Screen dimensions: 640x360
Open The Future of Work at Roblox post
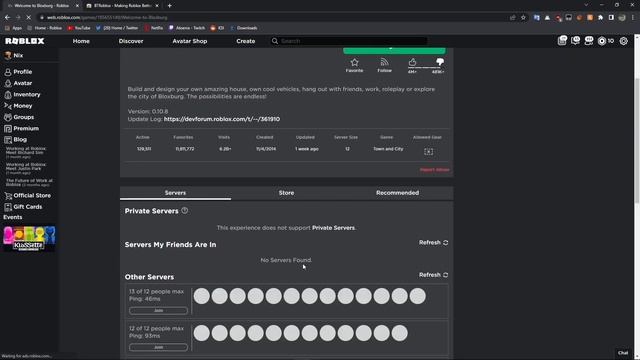29,182
